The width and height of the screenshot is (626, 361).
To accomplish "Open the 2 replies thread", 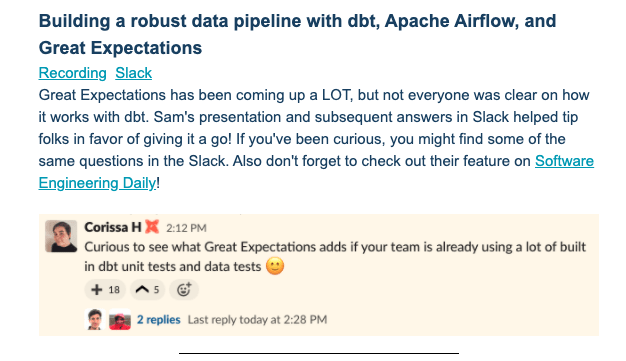I will 158,319.
